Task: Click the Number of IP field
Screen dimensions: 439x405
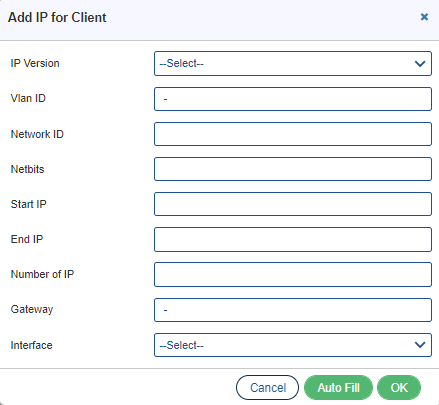Action: click(x=293, y=274)
